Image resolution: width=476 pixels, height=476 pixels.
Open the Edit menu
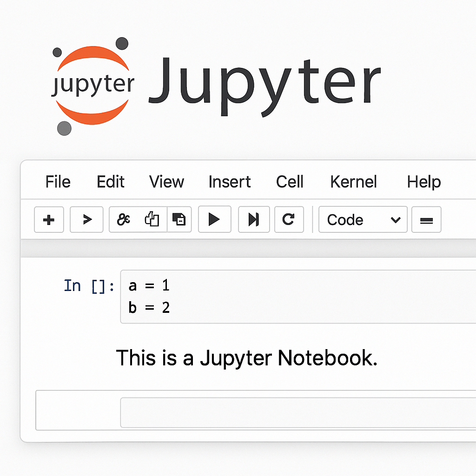tap(110, 182)
